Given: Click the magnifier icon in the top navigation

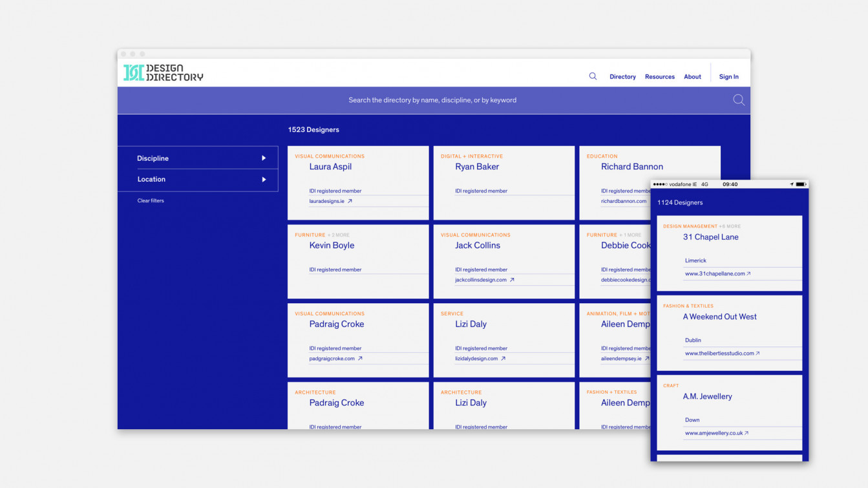Looking at the screenshot, I should coord(593,76).
